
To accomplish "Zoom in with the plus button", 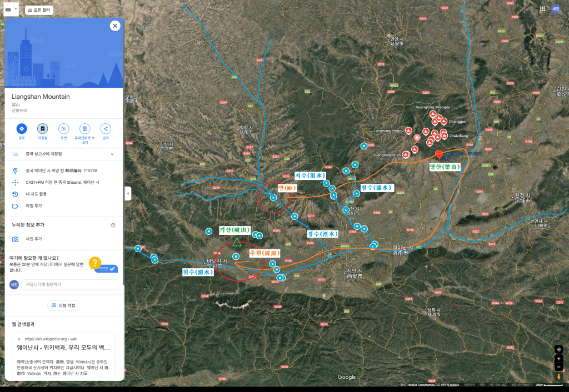I will click(558, 359).
